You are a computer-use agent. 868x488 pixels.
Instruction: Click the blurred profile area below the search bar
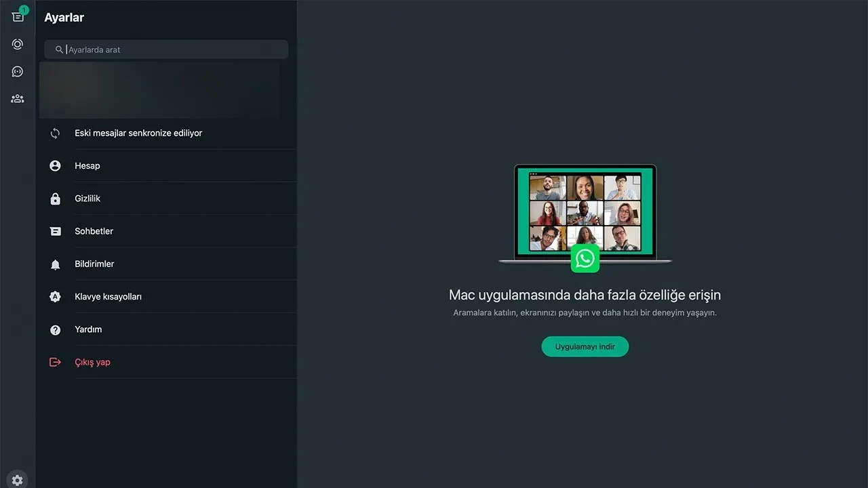click(159, 89)
